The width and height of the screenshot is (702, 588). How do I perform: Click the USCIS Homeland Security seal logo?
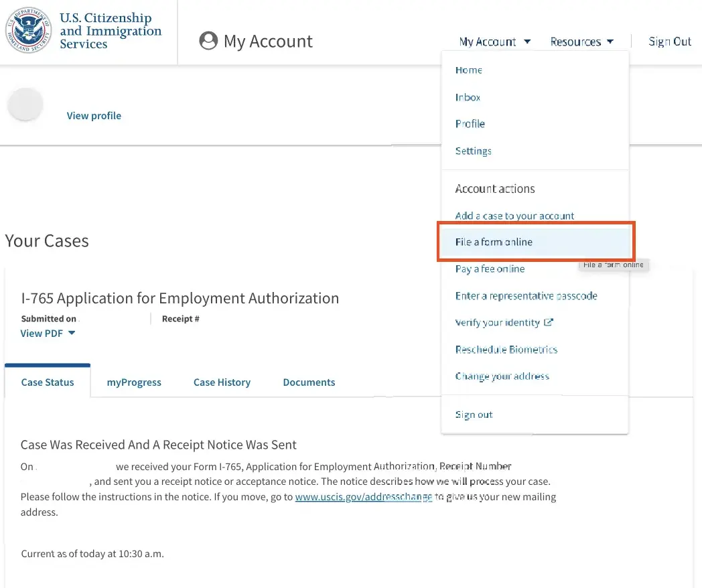coord(28,31)
